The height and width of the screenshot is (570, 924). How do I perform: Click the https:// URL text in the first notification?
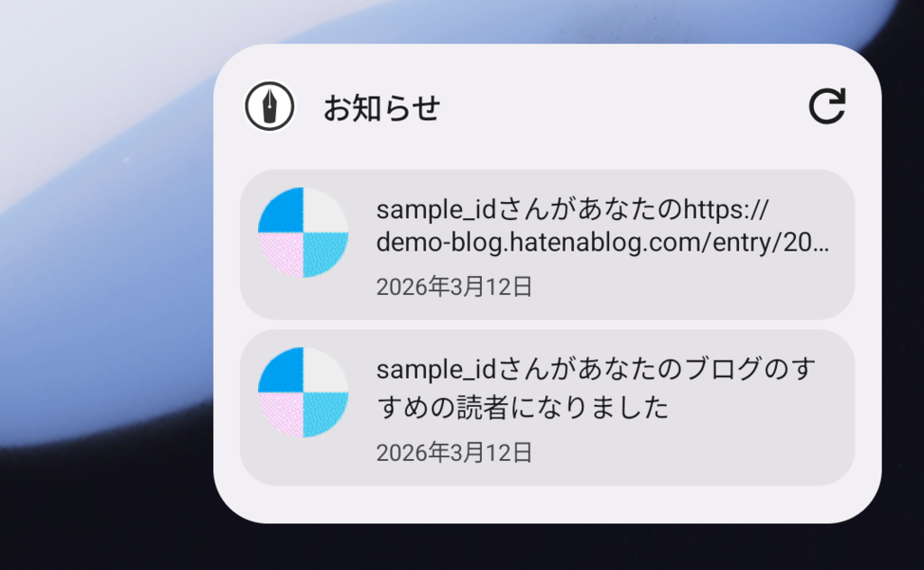pyautogui.click(x=726, y=210)
